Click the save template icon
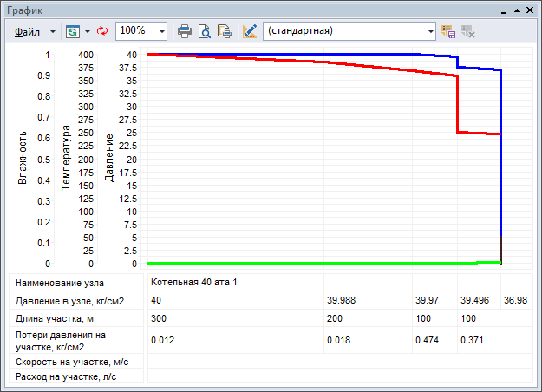This screenshot has height=392, width=542. click(x=448, y=30)
